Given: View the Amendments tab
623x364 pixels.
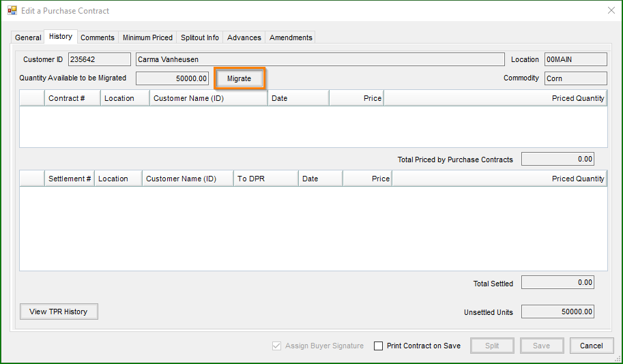Looking at the screenshot, I should tap(291, 37).
